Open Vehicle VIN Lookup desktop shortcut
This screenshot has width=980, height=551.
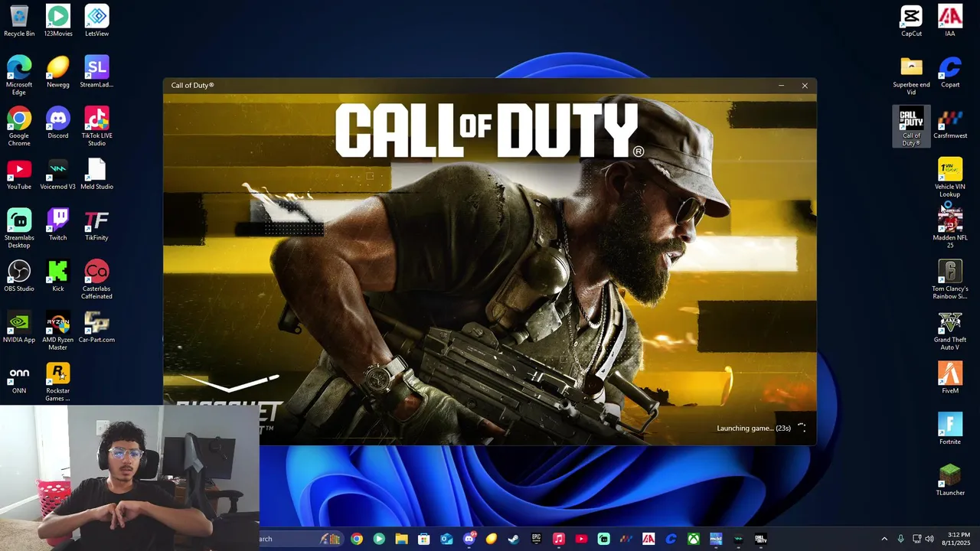coord(950,178)
